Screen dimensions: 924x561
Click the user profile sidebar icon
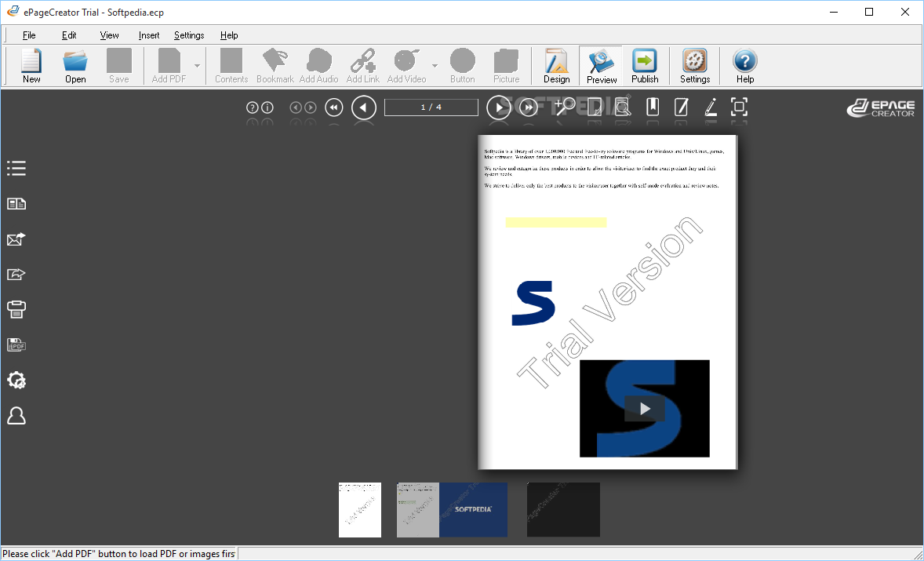click(x=16, y=416)
